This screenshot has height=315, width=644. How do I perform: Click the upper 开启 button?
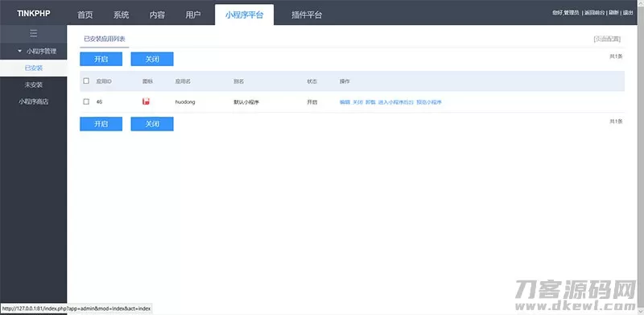pyautogui.click(x=101, y=59)
